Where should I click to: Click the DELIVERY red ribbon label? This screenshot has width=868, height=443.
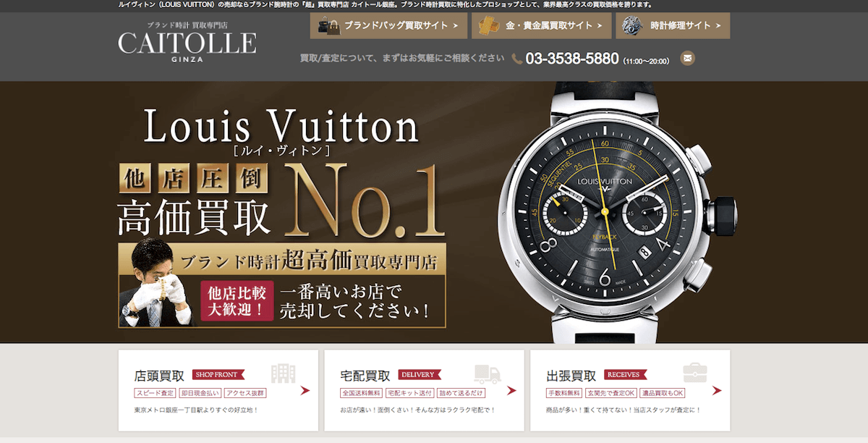click(x=419, y=375)
